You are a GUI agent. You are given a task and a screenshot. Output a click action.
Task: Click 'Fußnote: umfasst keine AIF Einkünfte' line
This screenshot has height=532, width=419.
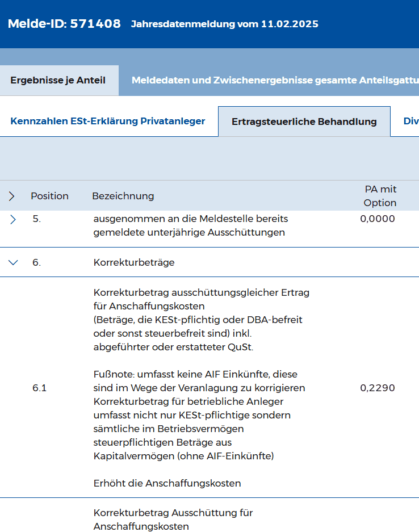(195, 374)
